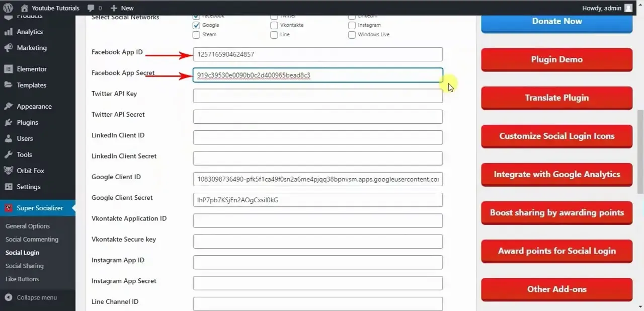
Task: Open Marketing via its megaphone icon
Action: click(8, 48)
